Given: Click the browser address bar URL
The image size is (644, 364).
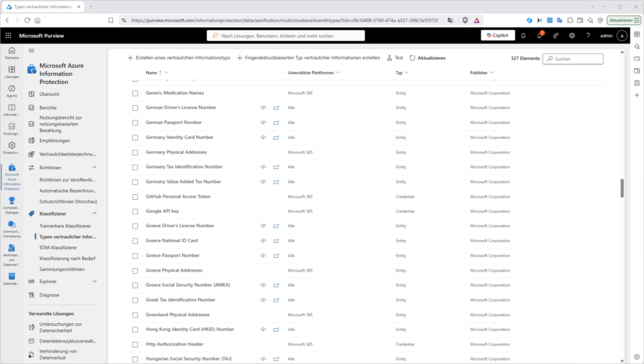Looking at the screenshot, I should pyautogui.click(x=284, y=20).
